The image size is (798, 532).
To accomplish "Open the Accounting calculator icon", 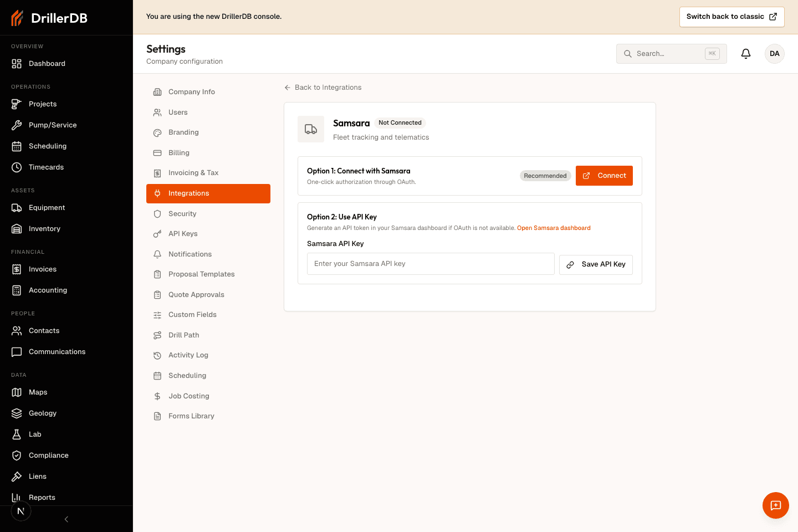I will (17, 290).
